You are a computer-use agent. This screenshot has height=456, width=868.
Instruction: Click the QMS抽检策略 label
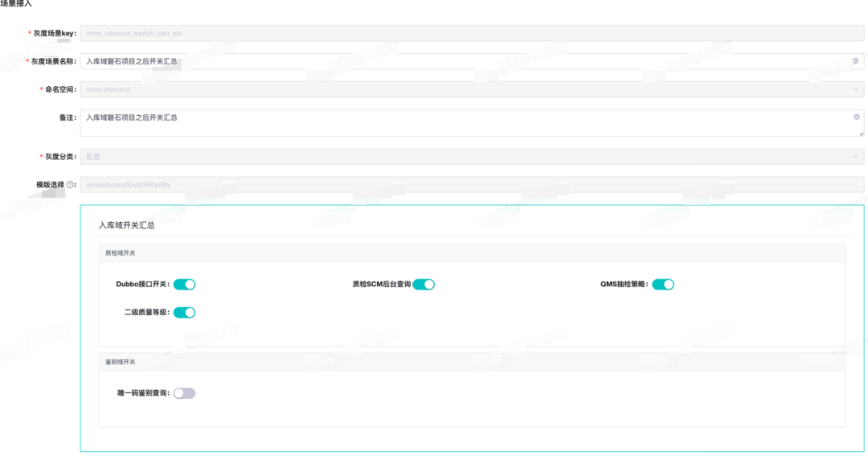point(624,284)
